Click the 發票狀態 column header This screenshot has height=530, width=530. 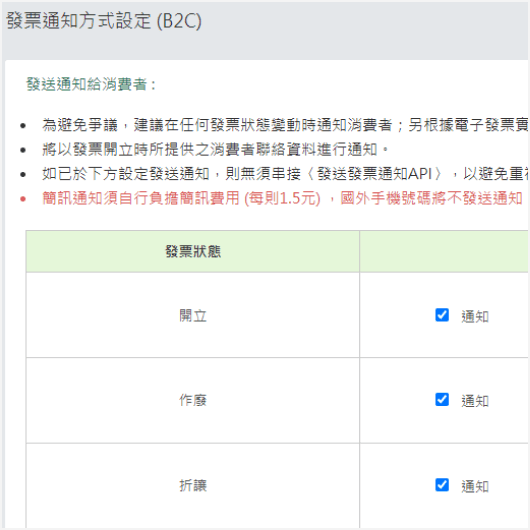pyautogui.click(x=193, y=251)
